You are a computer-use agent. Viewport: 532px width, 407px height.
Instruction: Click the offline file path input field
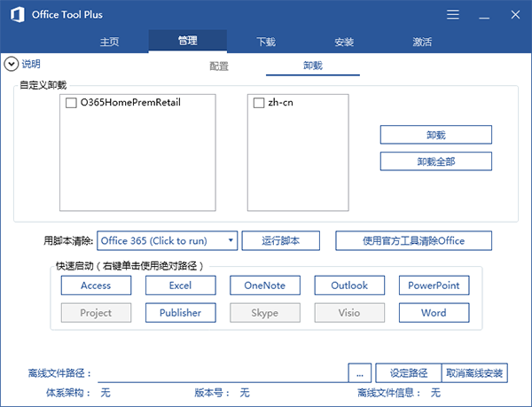[223, 373]
